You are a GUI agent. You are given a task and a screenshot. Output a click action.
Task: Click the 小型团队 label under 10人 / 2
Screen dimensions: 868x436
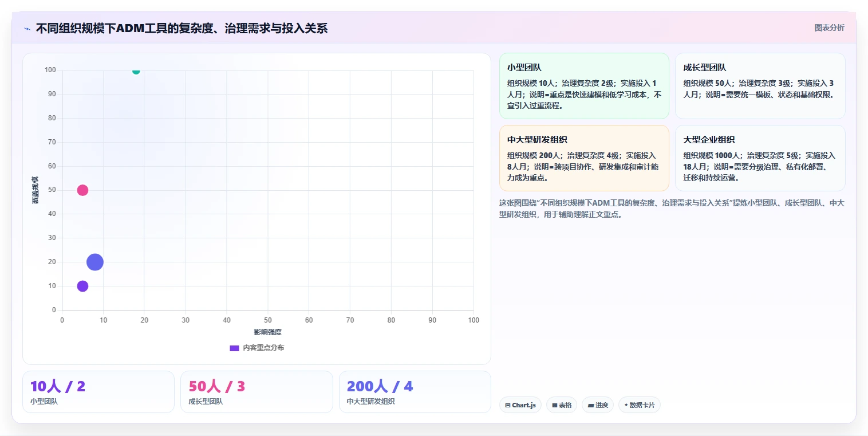(x=44, y=402)
